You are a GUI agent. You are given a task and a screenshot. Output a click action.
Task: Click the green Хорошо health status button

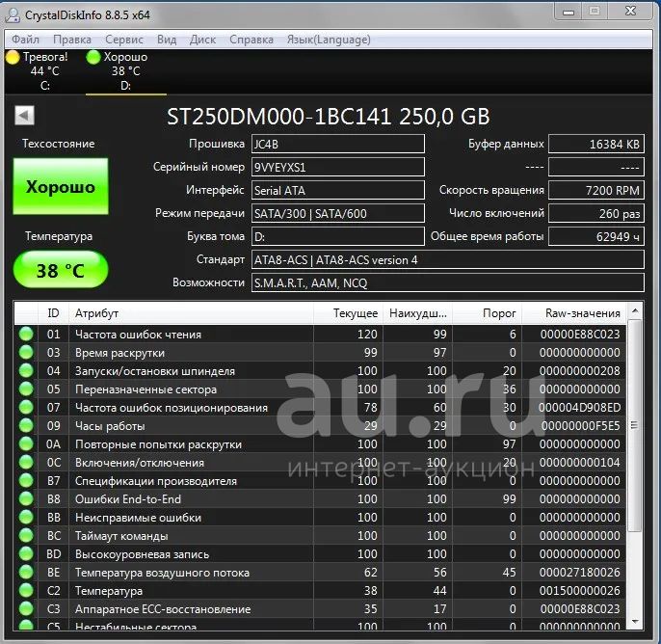point(61,186)
